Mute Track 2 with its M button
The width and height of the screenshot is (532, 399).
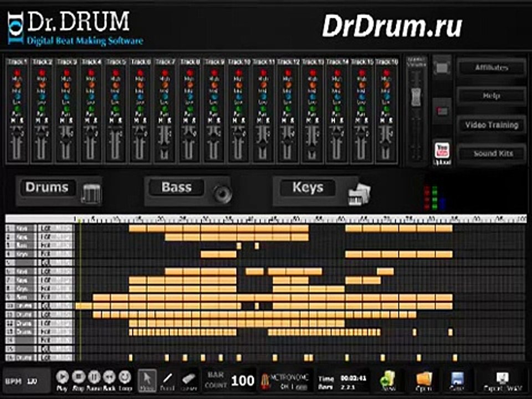tap(38, 120)
